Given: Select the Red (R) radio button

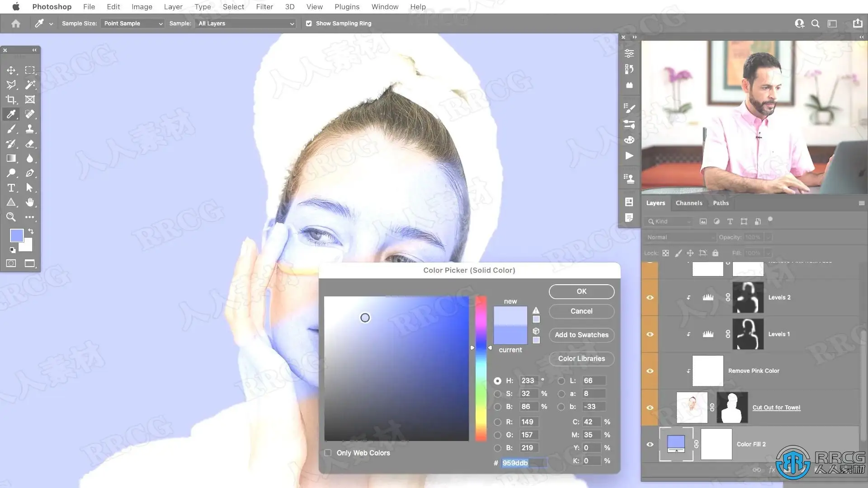Looking at the screenshot, I should (x=498, y=422).
